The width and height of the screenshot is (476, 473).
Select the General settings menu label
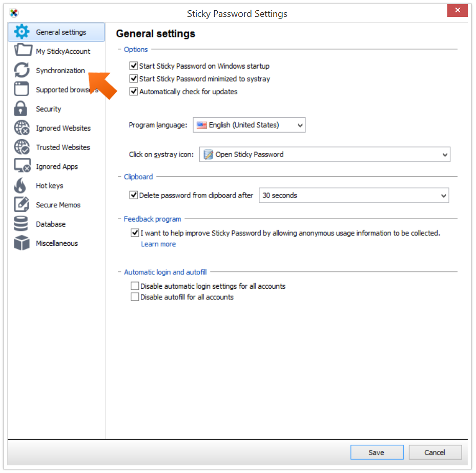61,32
